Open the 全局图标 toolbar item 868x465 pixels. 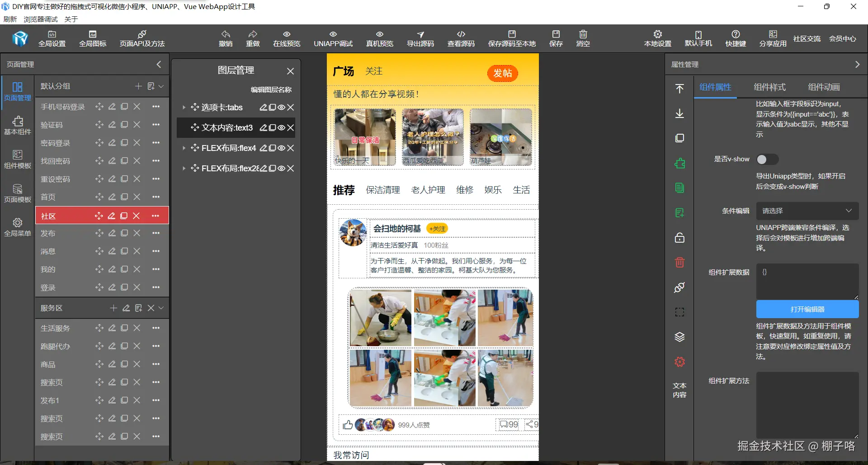93,38
